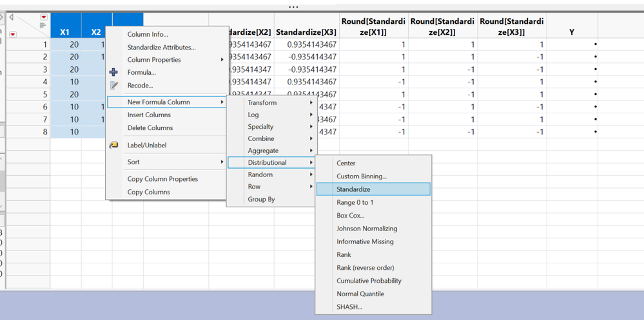Select the highlighted Standardize option
The height and width of the screenshot is (320, 644).
[x=373, y=189]
